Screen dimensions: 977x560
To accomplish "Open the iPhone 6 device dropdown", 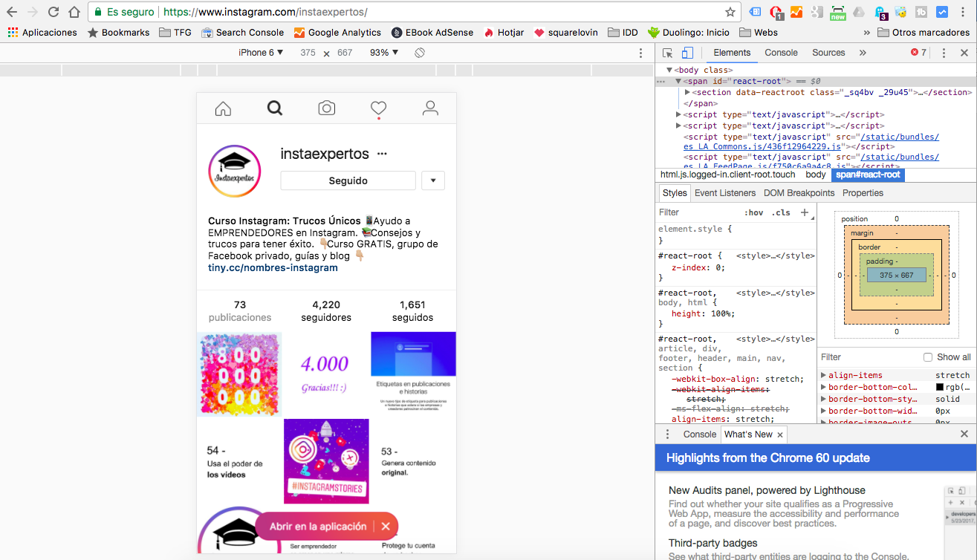I will [261, 53].
